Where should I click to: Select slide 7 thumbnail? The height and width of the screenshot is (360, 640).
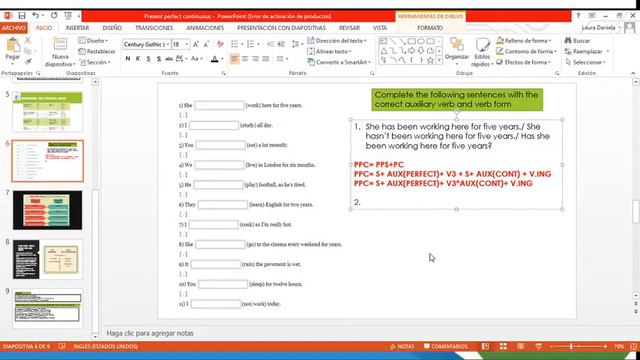47,210
